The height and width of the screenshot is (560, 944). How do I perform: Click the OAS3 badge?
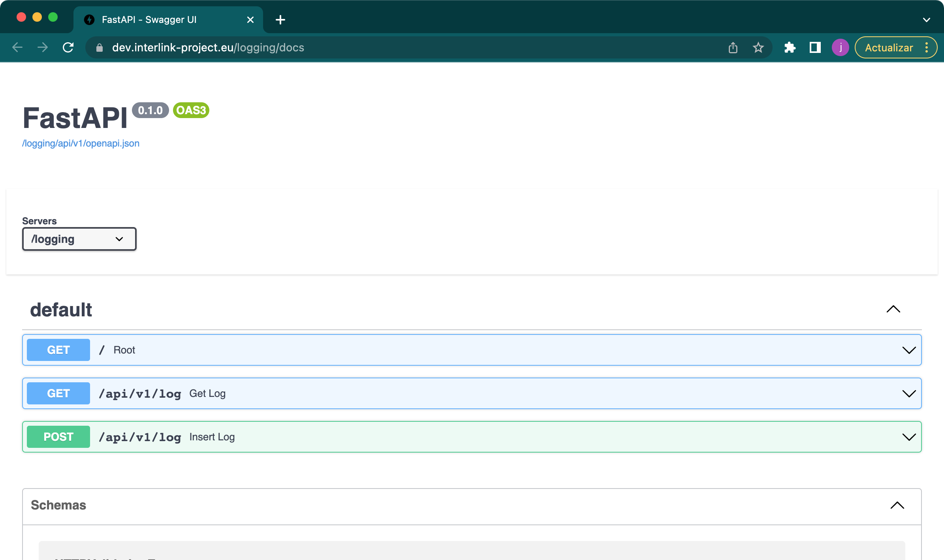click(x=191, y=110)
